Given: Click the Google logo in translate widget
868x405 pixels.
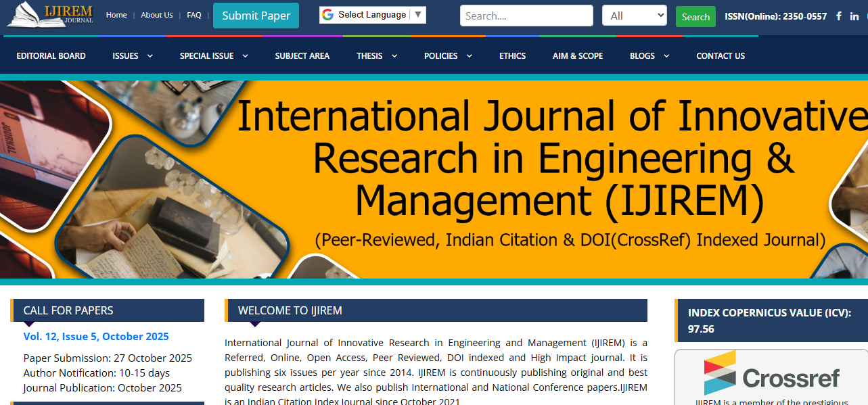Looking at the screenshot, I should click(328, 15).
